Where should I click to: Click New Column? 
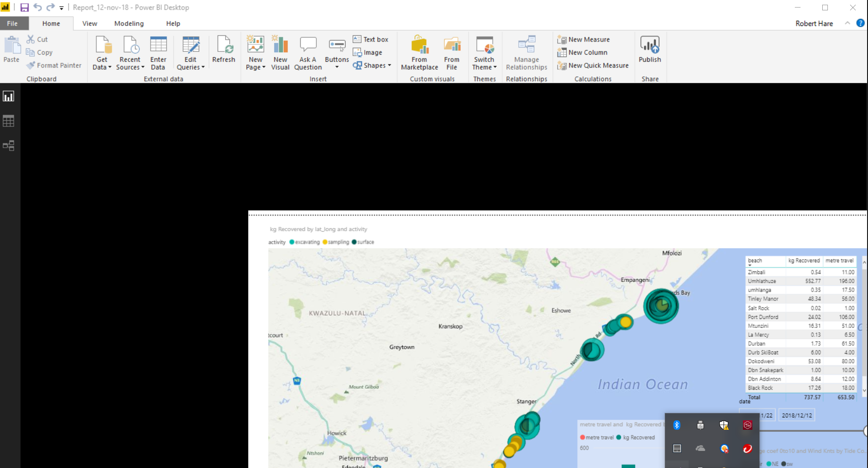[582, 52]
